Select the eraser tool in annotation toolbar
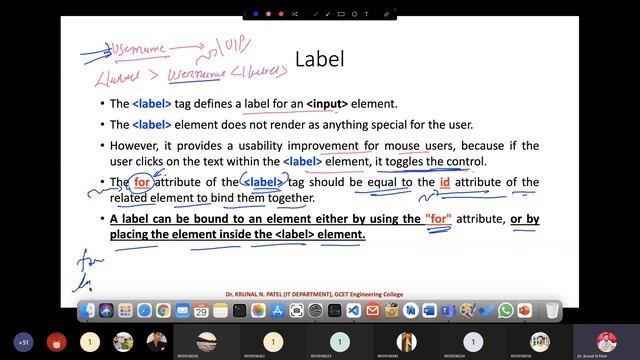Screen dimensions: 640x360 pyautogui.click(x=386, y=14)
